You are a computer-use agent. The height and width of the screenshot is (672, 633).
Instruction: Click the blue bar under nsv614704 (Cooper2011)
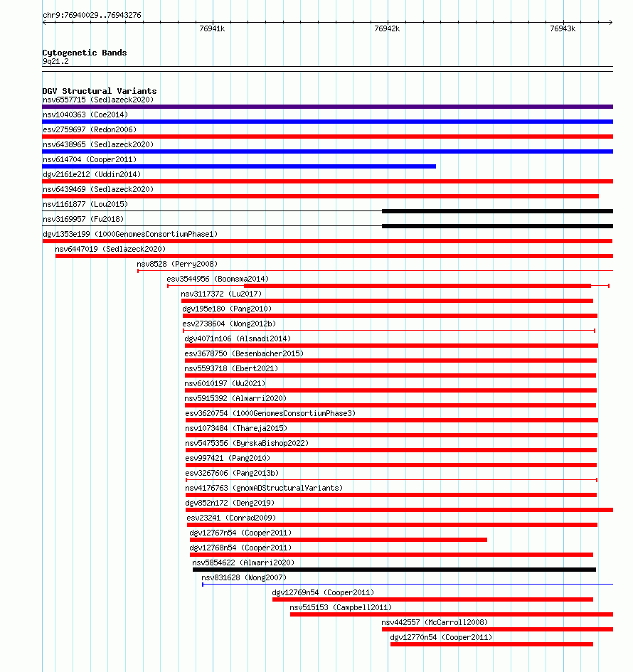click(x=239, y=166)
